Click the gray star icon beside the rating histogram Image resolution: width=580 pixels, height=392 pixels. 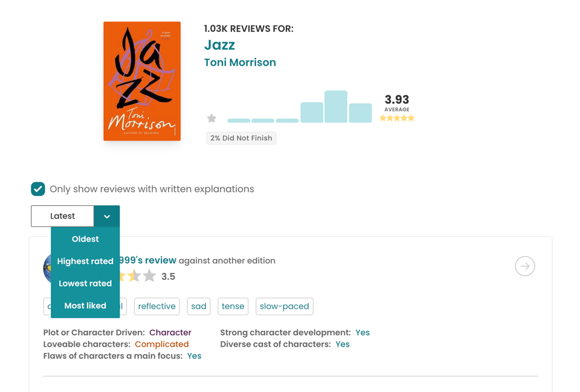pos(211,118)
